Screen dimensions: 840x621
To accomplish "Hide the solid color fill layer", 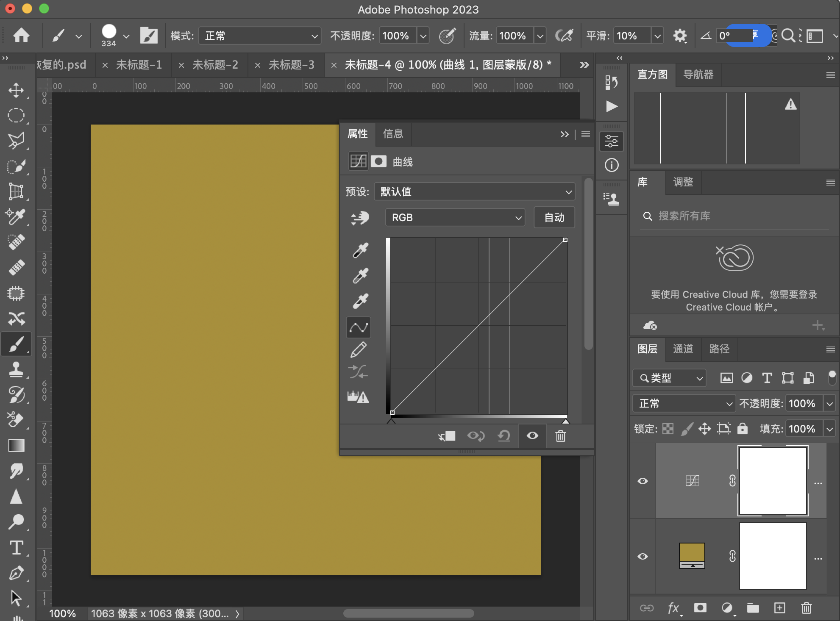I will [643, 557].
